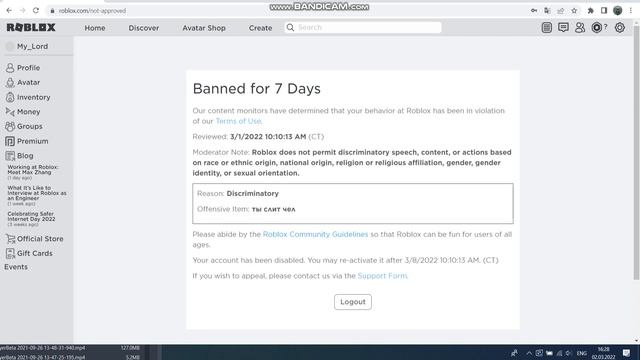The height and width of the screenshot is (360, 640).
Task: Show hidden system tray icons
Action: [x=529, y=353]
